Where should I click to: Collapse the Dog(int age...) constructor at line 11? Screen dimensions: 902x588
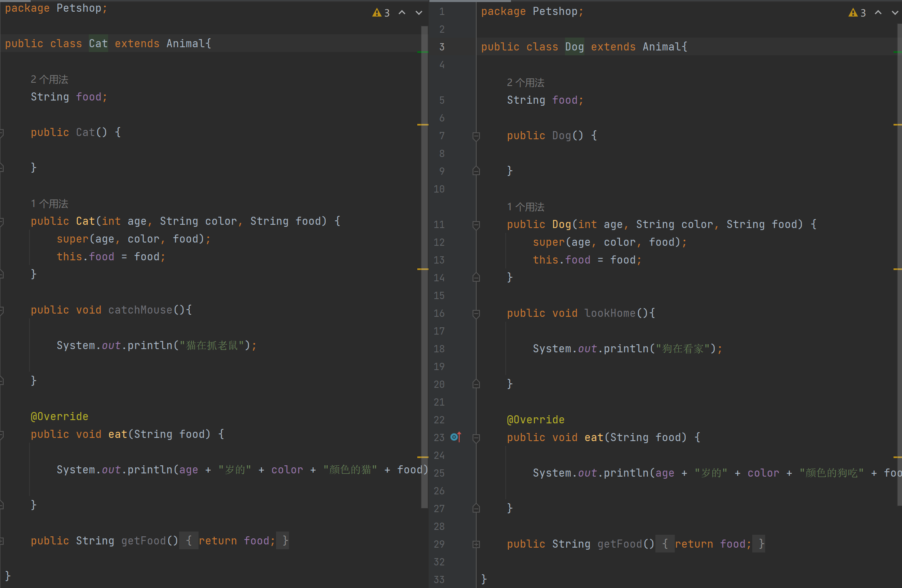click(x=476, y=225)
